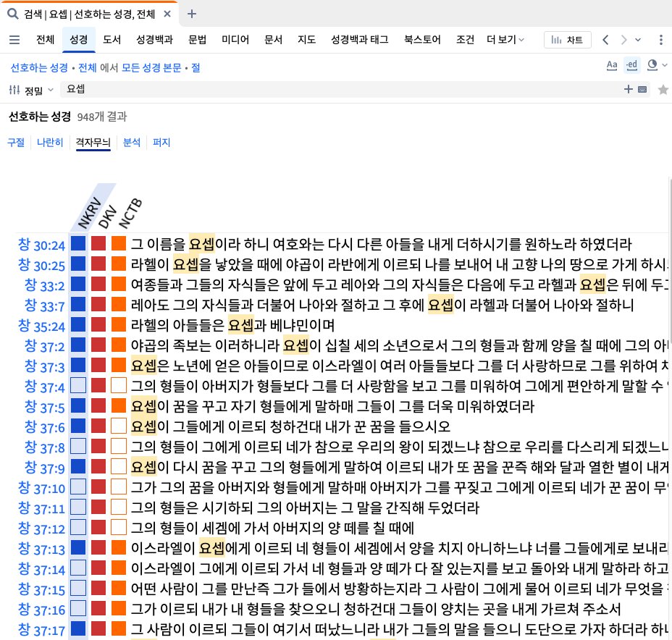The height and width of the screenshot is (640, 672).
Task: Open the 창 30:24 verse reference
Action: coord(41,245)
